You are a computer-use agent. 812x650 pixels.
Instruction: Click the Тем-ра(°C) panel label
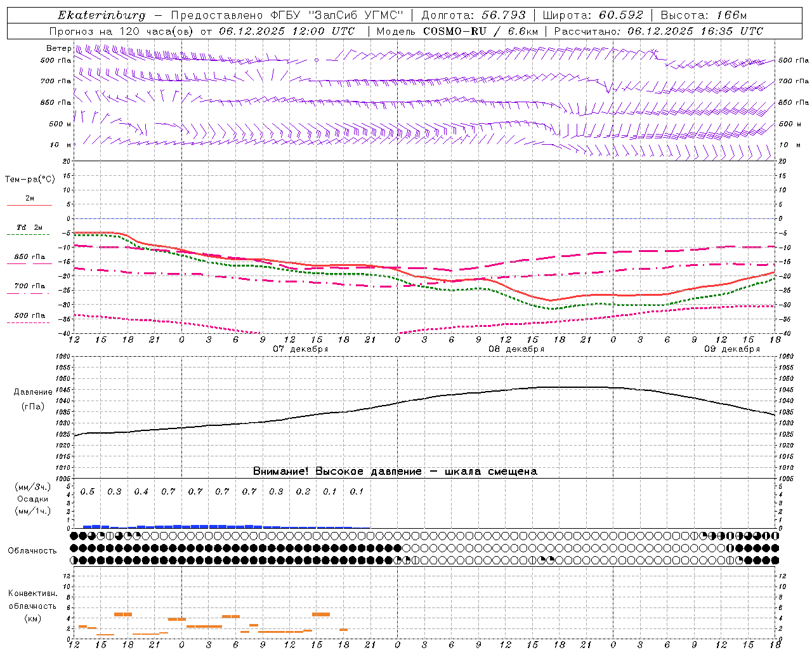pos(30,180)
